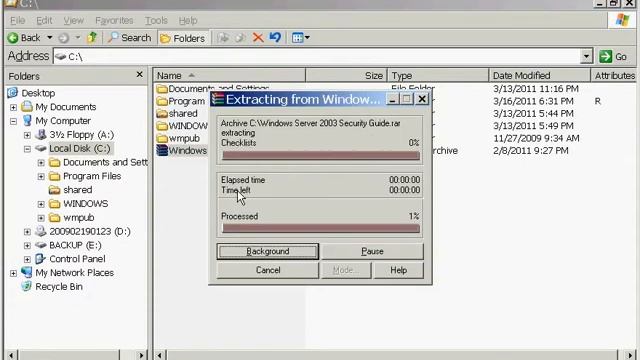Click the WinRAR icon in dialog title
Image resolution: width=640 pixels, height=360 pixels.
218,99
